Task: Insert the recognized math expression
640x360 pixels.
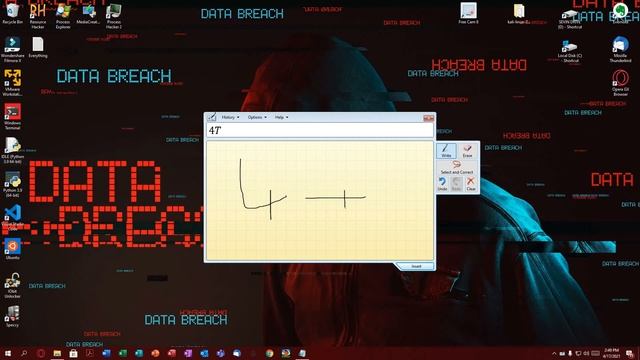Action: (x=416, y=266)
